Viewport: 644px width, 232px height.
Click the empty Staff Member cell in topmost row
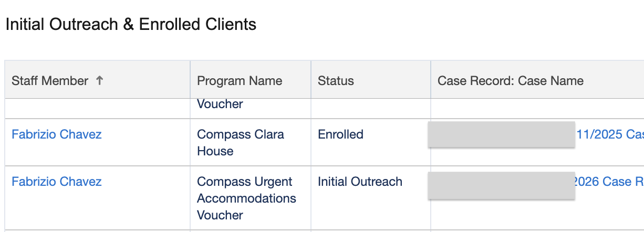point(98,109)
